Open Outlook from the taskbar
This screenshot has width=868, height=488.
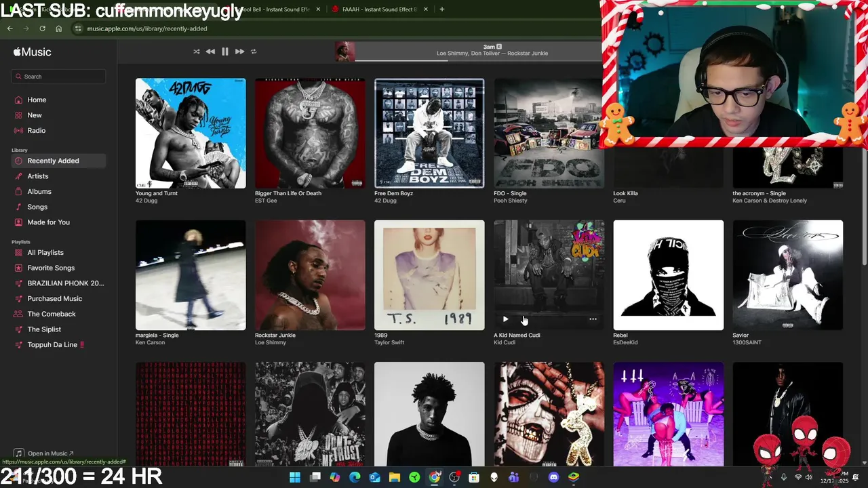375,477
